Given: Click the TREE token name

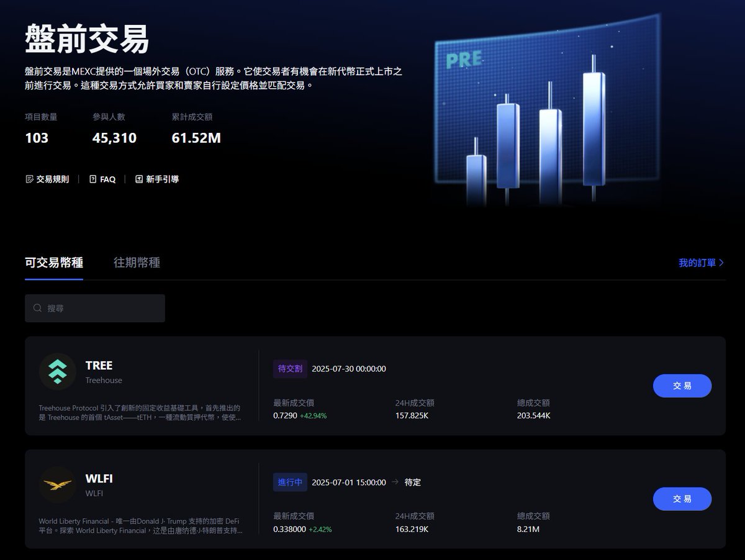Looking at the screenshot, I should tap(99, 366).
